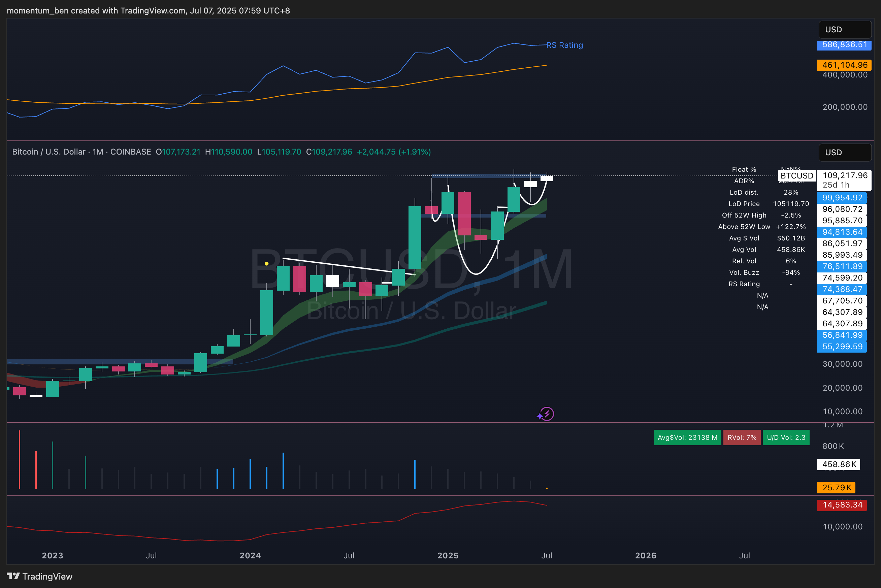Open the USD currency selector in RS pane
881x588 pixels.
coord(845,30)
